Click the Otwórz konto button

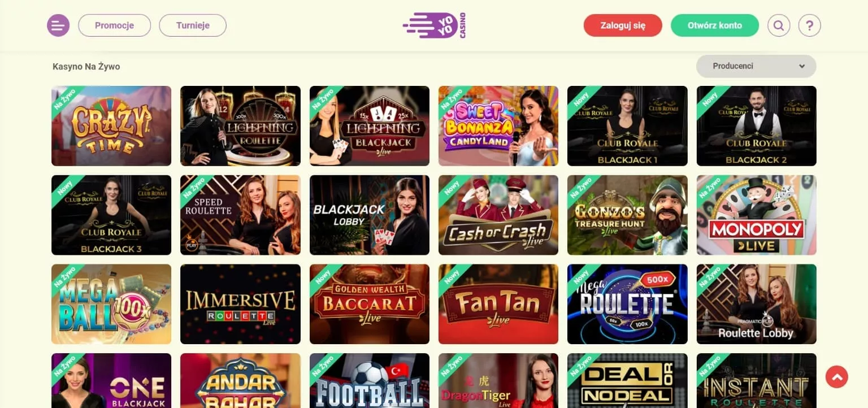[x=715, y=25]
